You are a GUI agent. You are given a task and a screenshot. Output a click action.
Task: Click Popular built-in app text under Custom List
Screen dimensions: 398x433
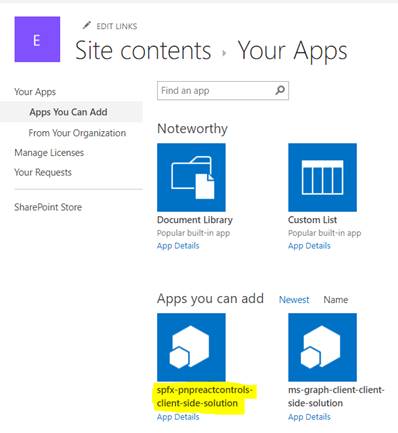325,233
